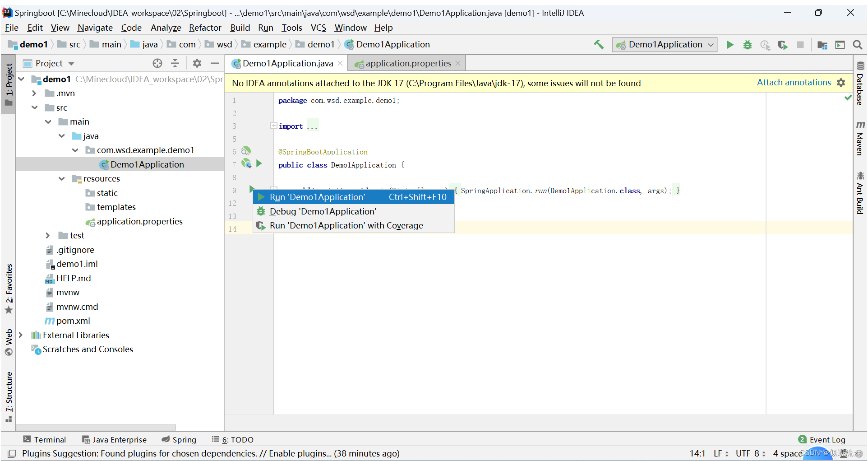
Task: Open the Web side panel
Action: click(9, 342)
